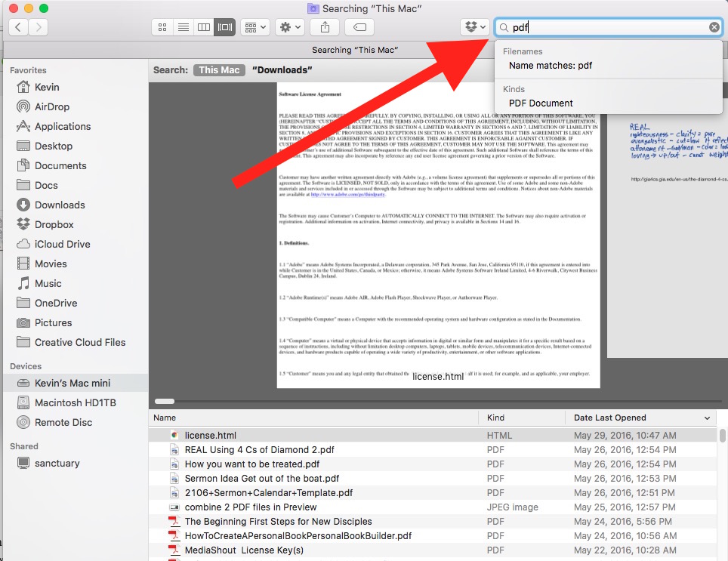Select 2106+Sermon+Calendar+Template.pdf
Screen dimensions: 728x561
coord(433,493)
